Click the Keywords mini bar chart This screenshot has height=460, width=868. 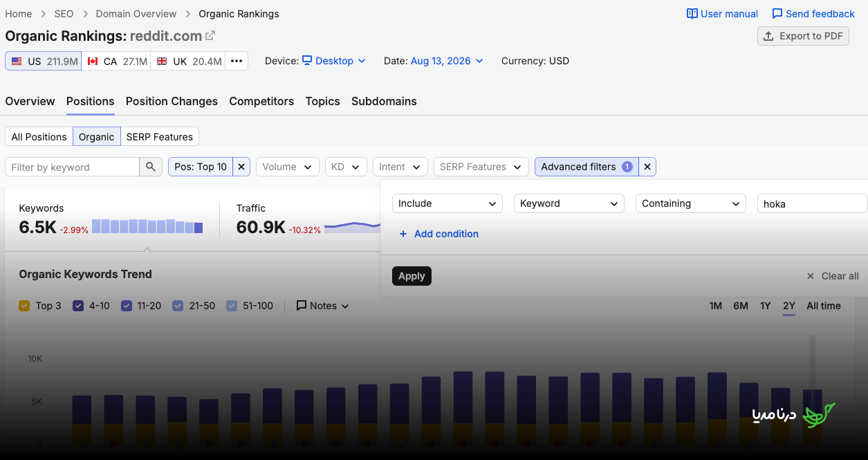pyautogui.click(x=147, y=226)
